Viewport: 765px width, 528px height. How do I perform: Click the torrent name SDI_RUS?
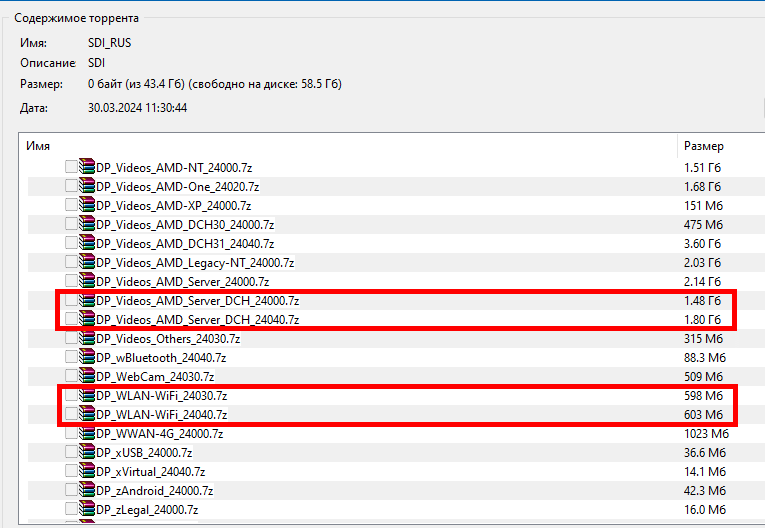point(109,43)
